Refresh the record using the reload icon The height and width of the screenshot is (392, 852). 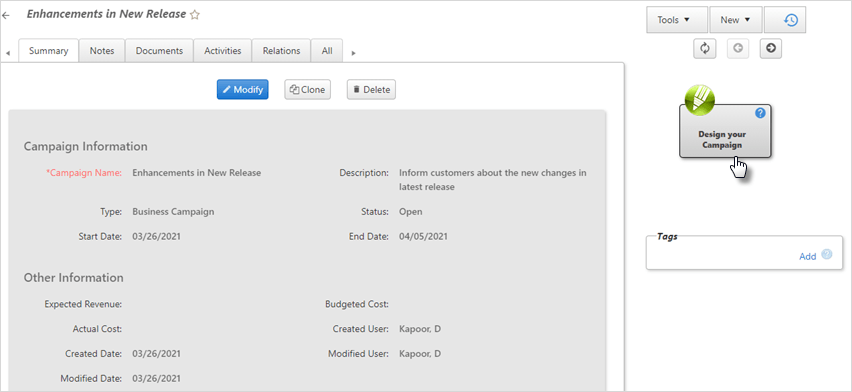tap(705, 48)
